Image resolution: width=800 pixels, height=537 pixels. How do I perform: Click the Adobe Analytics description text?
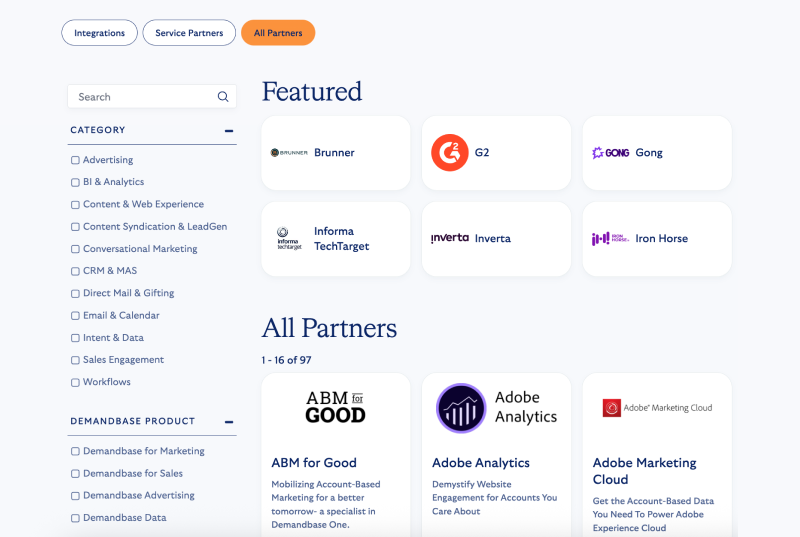click(494, 497)
